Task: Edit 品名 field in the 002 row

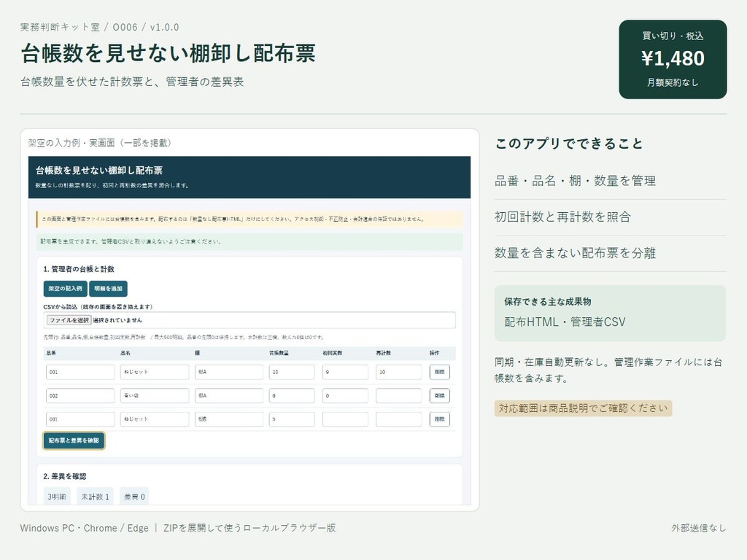Action: pos(155,396)
